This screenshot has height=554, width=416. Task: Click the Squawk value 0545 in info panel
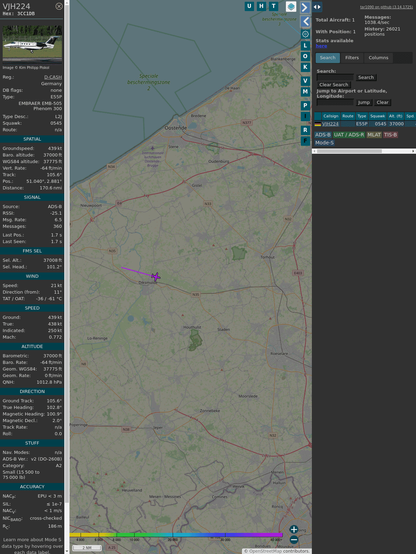pos(56,123)
